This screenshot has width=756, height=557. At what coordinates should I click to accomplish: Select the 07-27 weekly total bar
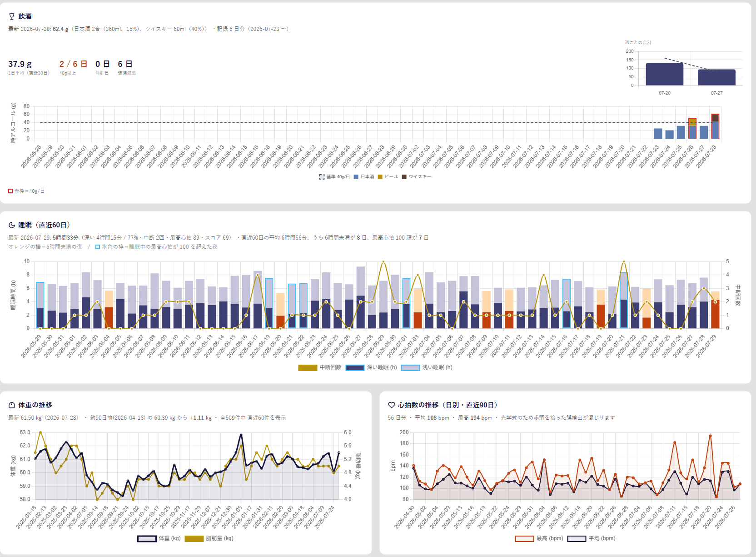point(716,77)
